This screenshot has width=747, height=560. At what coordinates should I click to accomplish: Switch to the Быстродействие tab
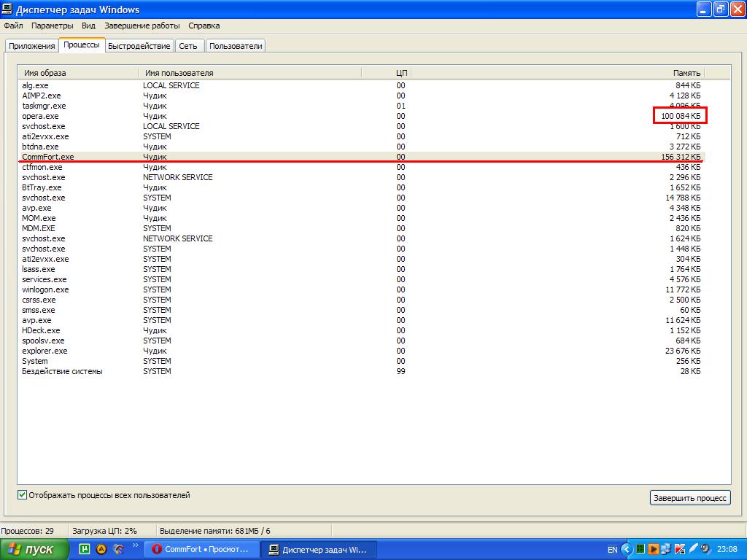[139, 45]
